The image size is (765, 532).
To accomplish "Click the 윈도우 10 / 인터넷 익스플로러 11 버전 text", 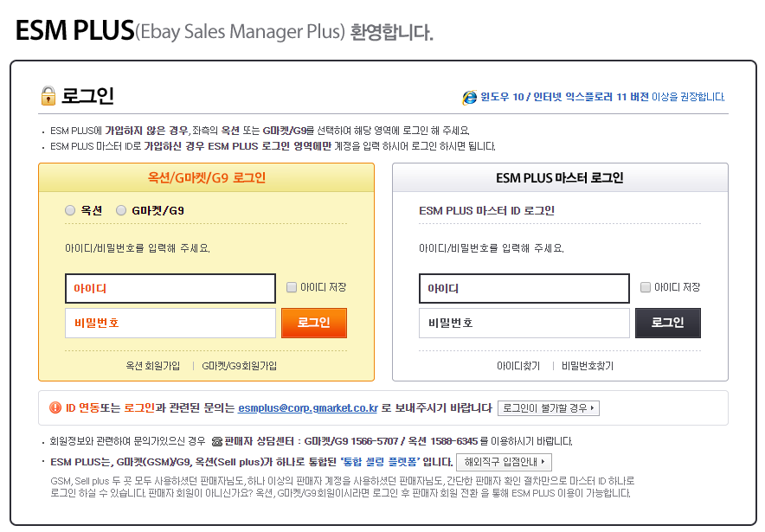I will click(x=564, y=97).
